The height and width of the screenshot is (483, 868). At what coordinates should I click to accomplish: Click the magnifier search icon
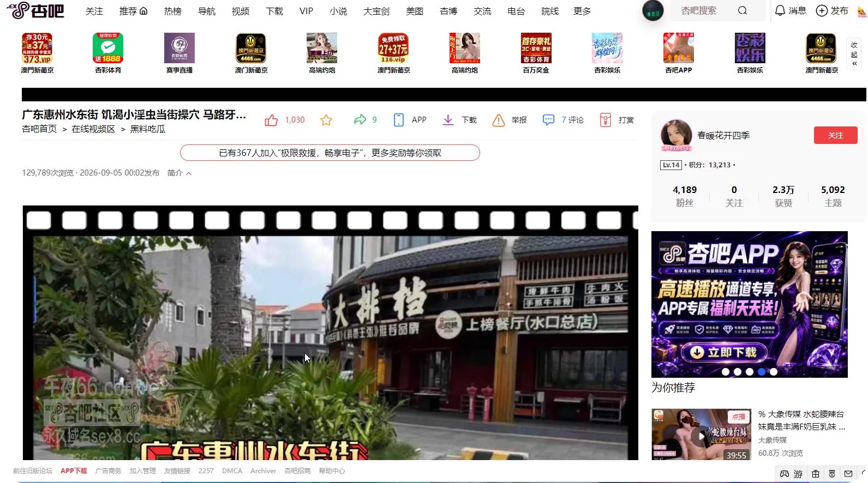tap(743, 10)
